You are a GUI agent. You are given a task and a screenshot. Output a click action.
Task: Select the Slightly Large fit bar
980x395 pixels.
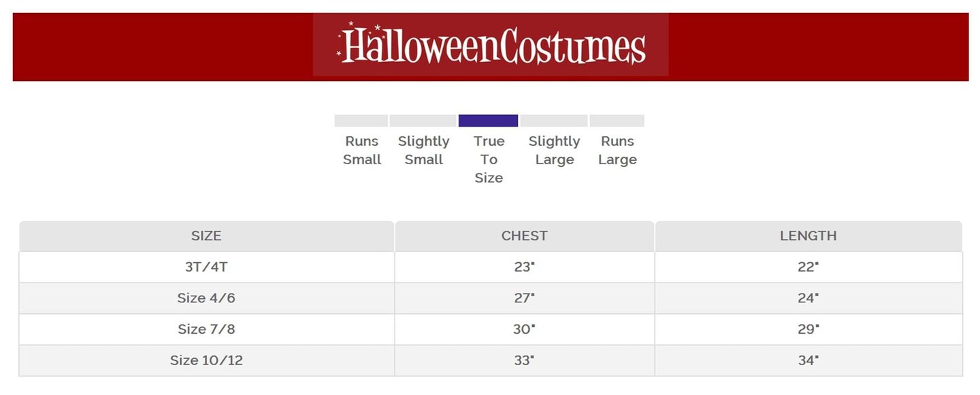554,121
